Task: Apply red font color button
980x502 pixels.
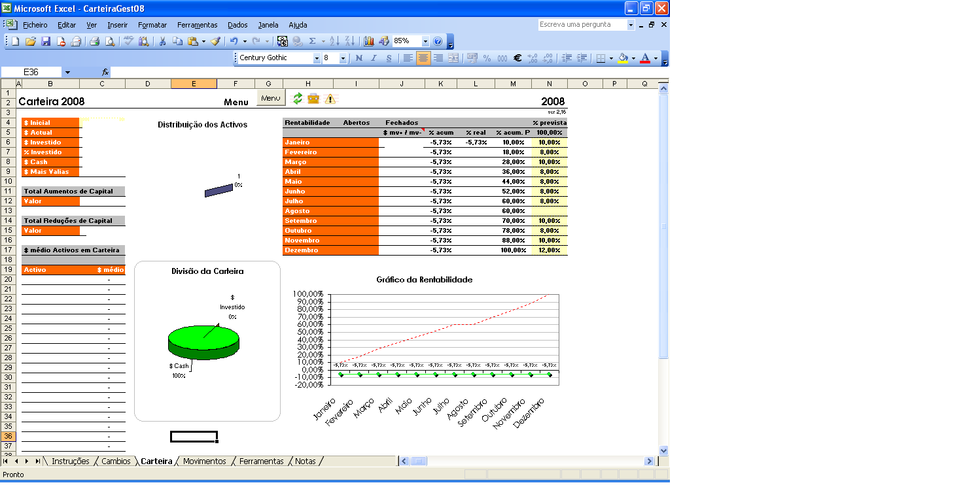Action: click(645, 58)
